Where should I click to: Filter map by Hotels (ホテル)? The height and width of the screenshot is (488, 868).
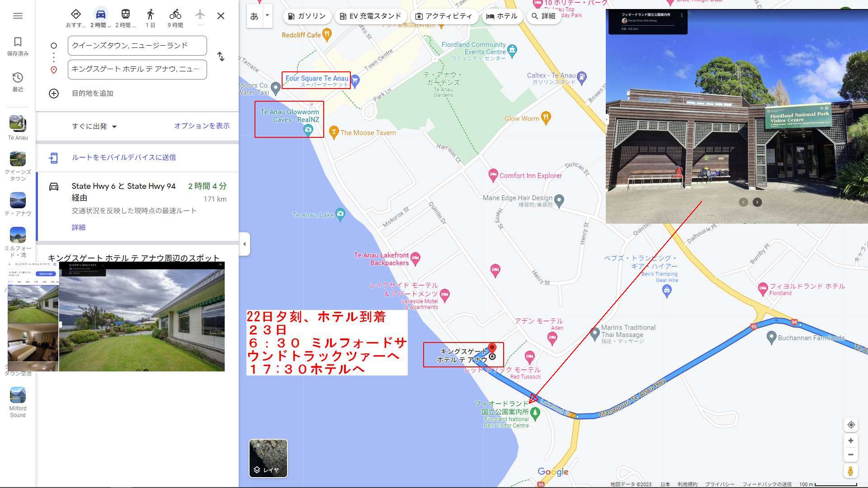pos(502,16)
